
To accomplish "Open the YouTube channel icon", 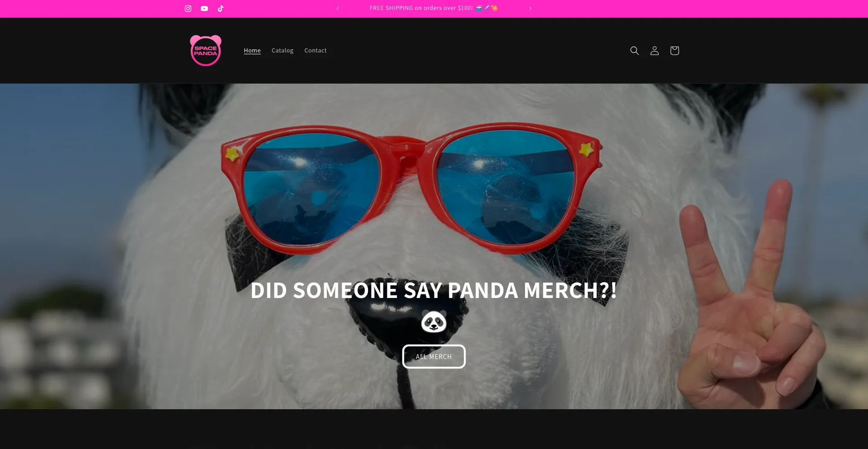I will click(x=204, y=9).
